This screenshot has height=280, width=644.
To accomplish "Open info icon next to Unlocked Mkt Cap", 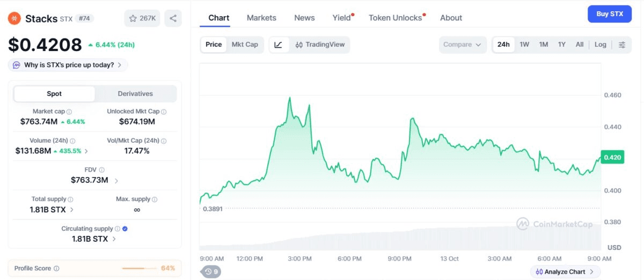I will tap(164, 112).
